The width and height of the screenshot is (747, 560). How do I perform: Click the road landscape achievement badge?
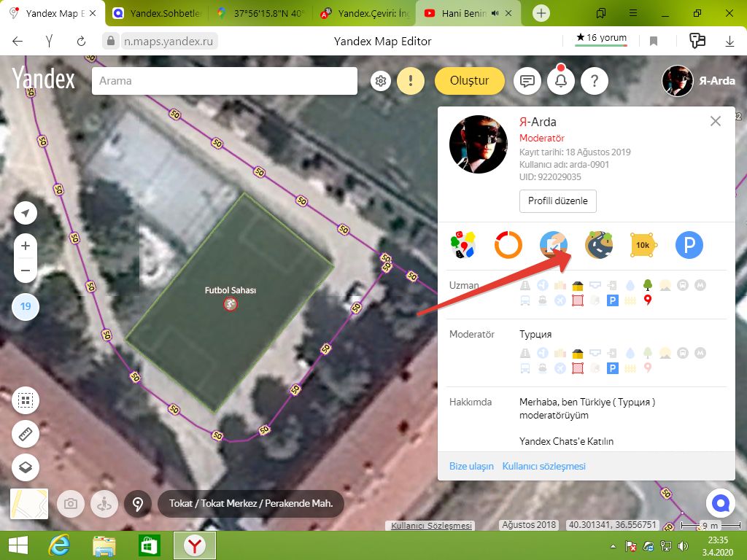point(599,245)
